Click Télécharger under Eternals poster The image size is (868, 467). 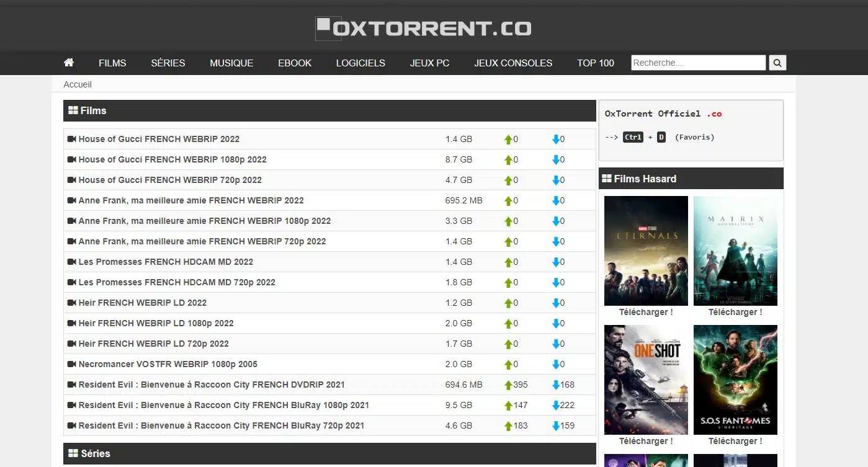[646, 312]
